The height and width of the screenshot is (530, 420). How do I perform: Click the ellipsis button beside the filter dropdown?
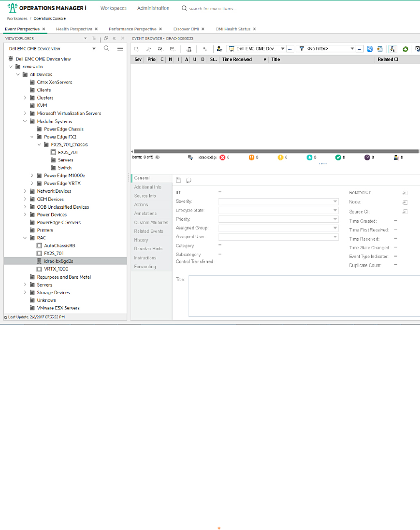point(360,49)
